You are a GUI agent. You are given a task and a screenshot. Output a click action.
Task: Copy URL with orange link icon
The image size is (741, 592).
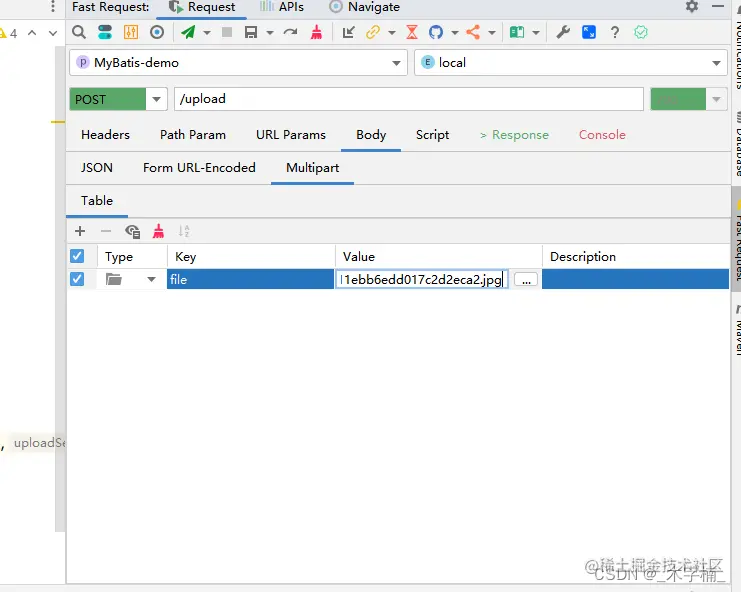point(373,32)
